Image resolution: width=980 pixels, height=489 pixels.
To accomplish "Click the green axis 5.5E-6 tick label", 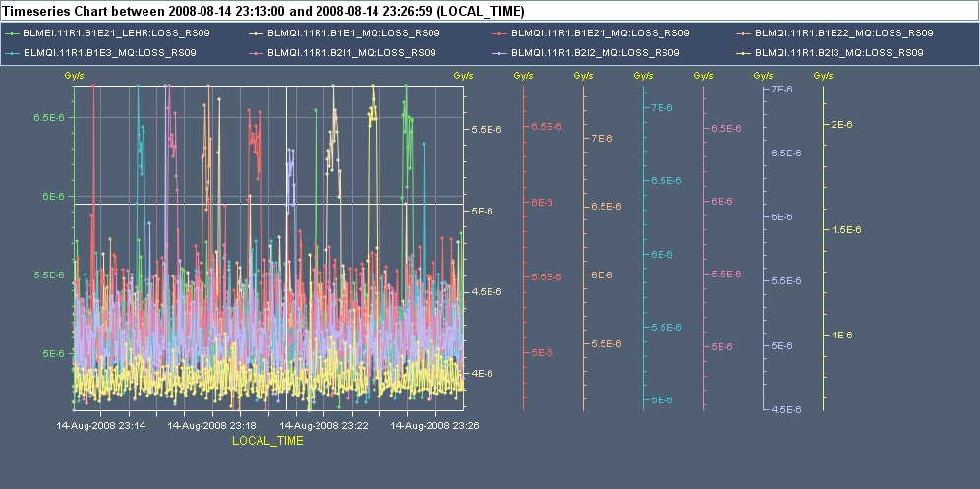I will 51,275.
